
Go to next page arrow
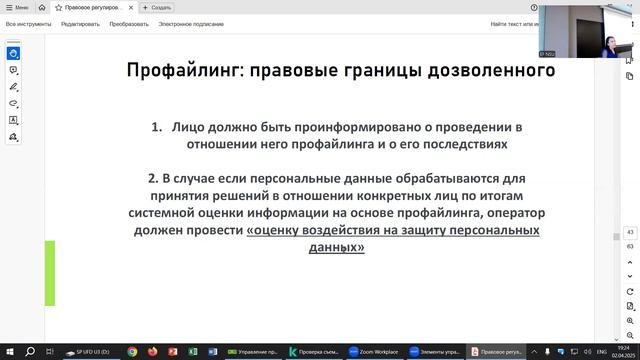(x=630, y=276)
